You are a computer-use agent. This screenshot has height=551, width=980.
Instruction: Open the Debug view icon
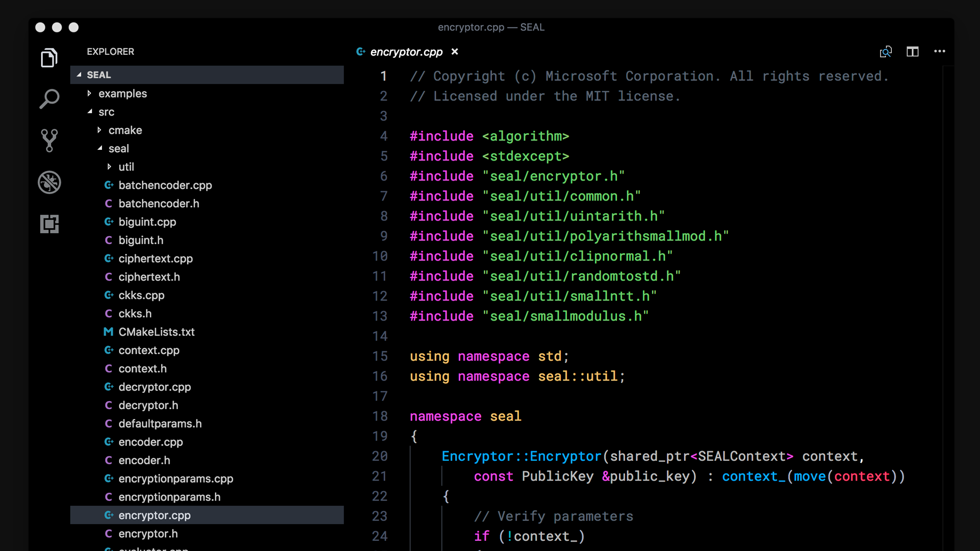tap(49, 182)
